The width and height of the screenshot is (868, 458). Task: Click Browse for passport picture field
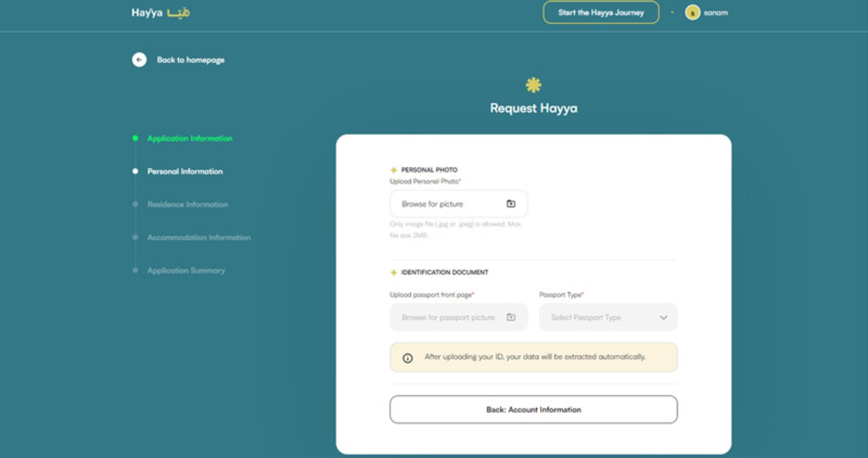point(458,317)
